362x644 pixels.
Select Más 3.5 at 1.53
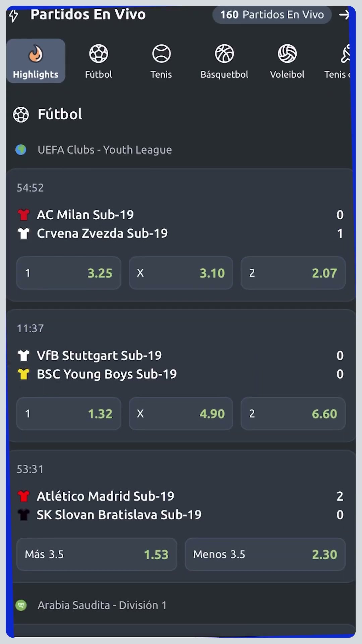[97, 554]
